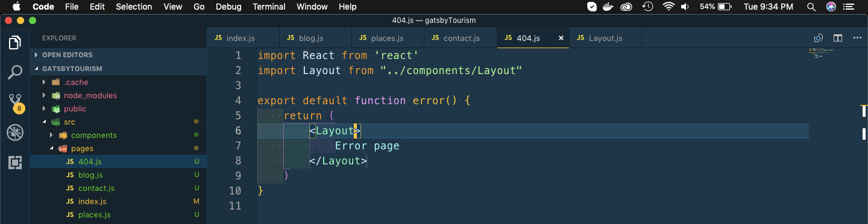The width and height of the screenshot is (868, 224).
Task: Close the 404.js editor tab
Action: click(561, 38)
